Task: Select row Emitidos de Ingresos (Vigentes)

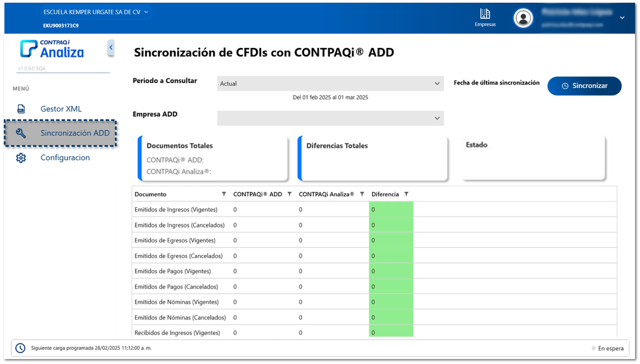Action: [374, 209]
